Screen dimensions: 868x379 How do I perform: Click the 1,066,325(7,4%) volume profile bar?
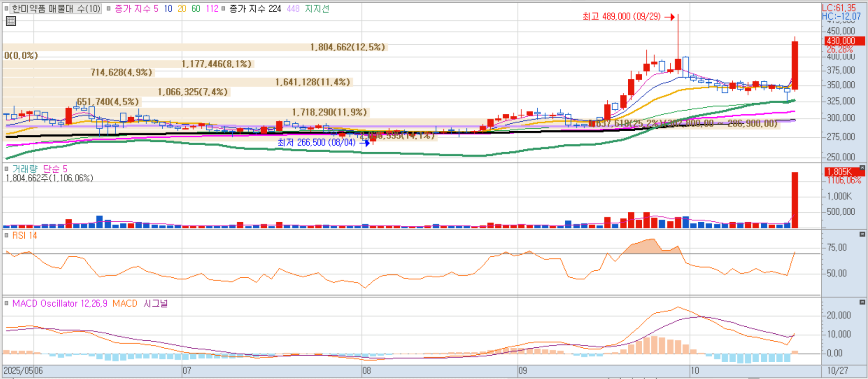(x=117, y=92)
